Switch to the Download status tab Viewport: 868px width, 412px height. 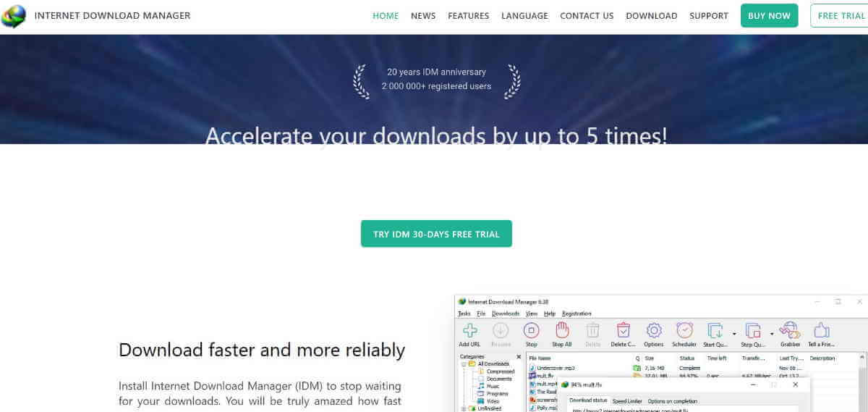(x=588, y=400)
